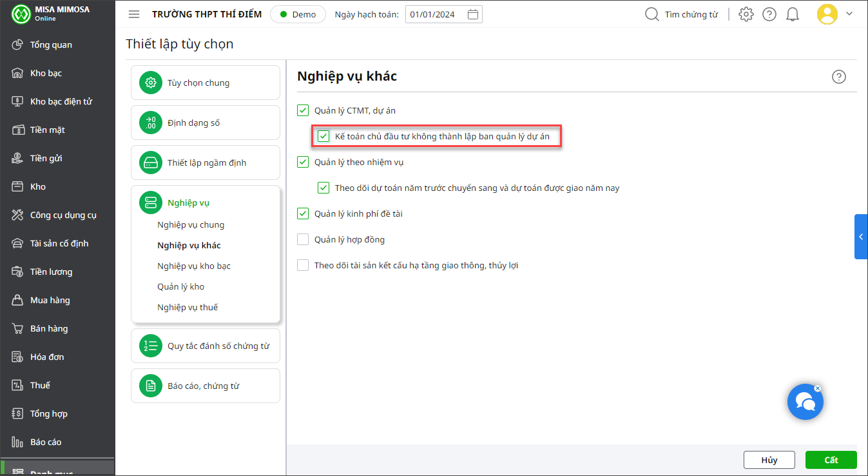Click the Kho bạc điện tử icon
This screenshot has width=868, height=476.
click(18, 101)
